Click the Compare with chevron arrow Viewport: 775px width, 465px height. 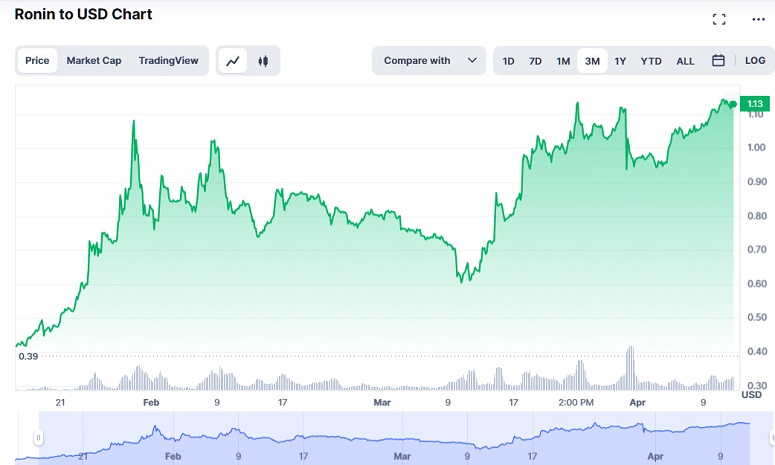472,60
